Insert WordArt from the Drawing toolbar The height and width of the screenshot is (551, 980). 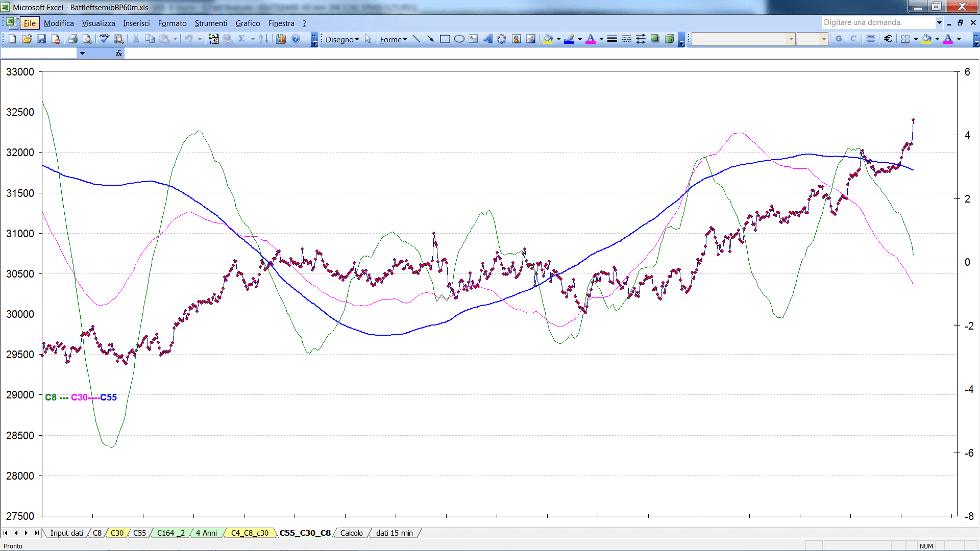[x=488, y=39]
